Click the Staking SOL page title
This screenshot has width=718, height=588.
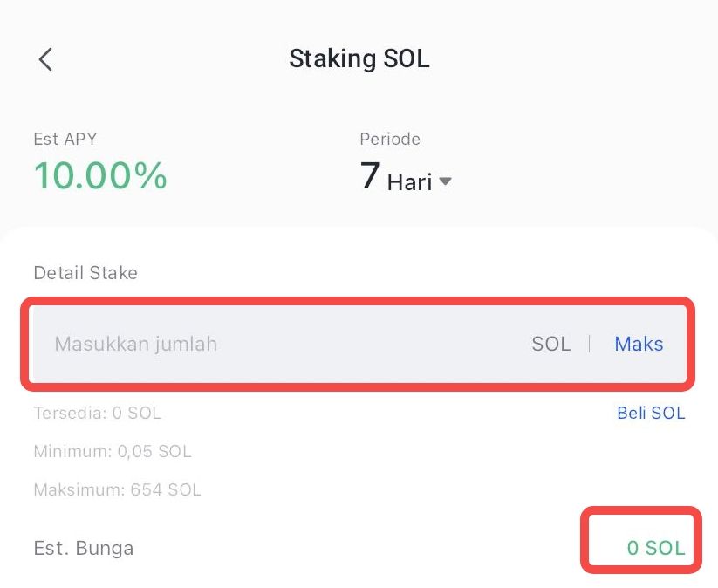[x=359, y=58]
